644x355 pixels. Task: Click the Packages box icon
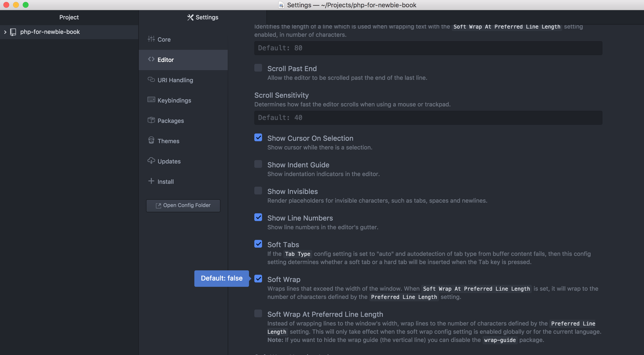(x=151, y=120)
